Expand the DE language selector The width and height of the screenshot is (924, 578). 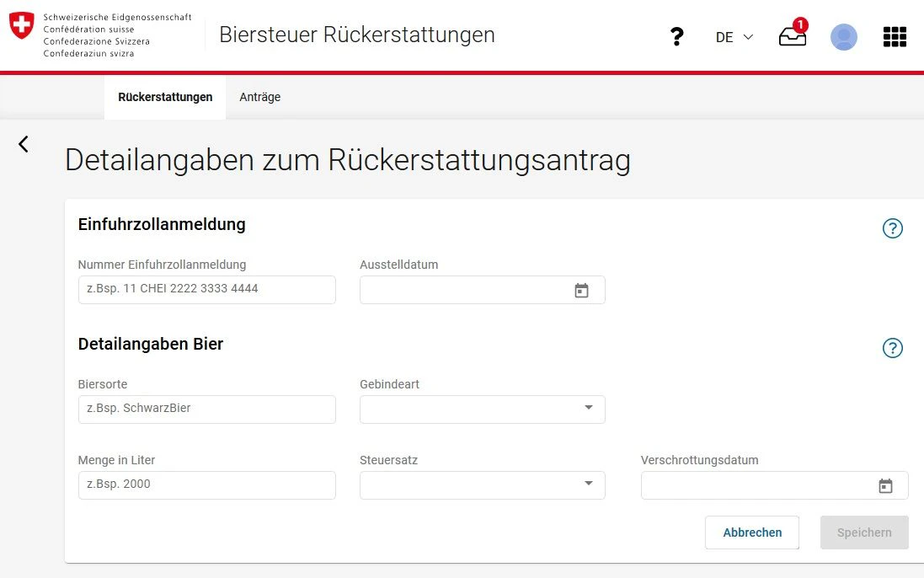click(734, 37)
